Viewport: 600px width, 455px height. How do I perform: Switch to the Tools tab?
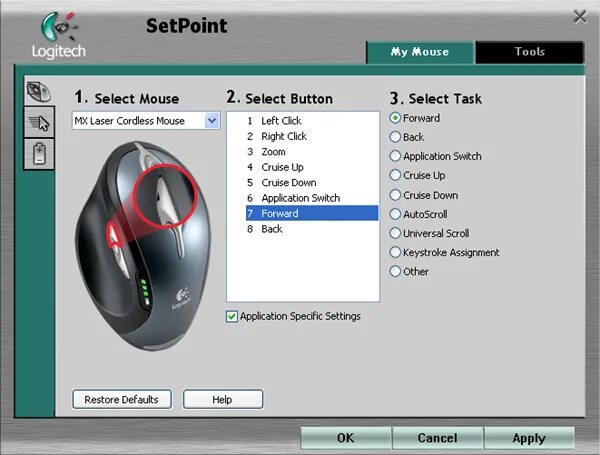coord(530,52)
